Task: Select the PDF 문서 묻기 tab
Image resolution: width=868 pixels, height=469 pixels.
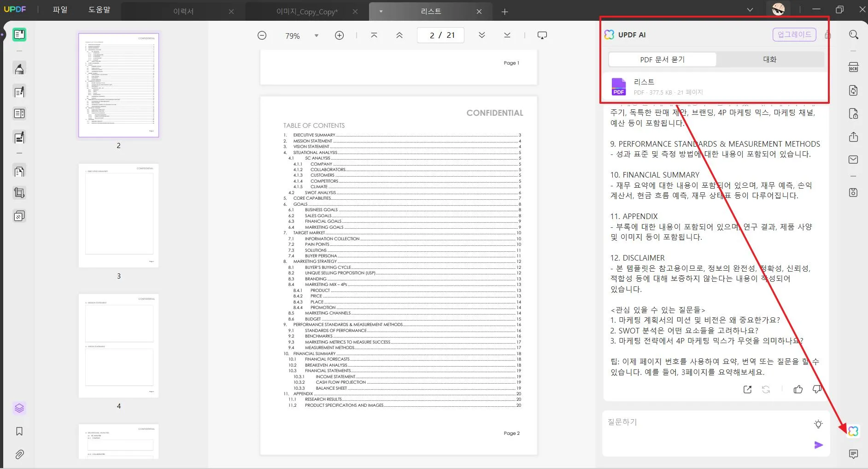Action: tap(662, 59)
